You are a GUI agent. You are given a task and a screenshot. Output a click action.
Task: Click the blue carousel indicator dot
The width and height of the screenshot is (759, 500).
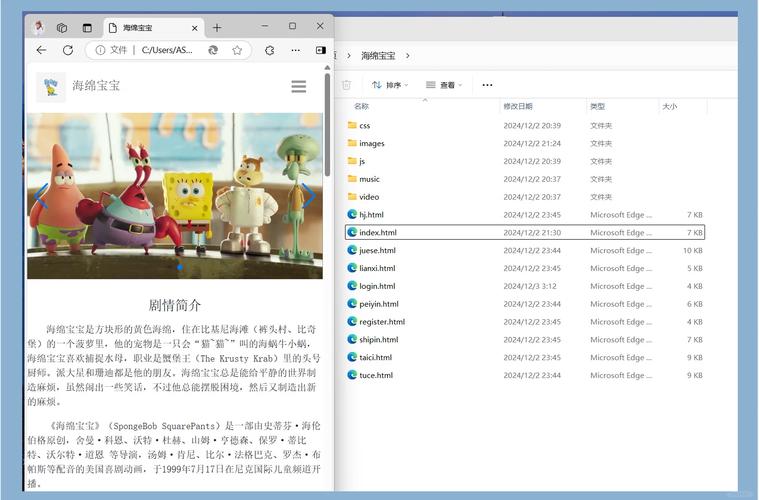pyautogui.click(x=180, y=267)
